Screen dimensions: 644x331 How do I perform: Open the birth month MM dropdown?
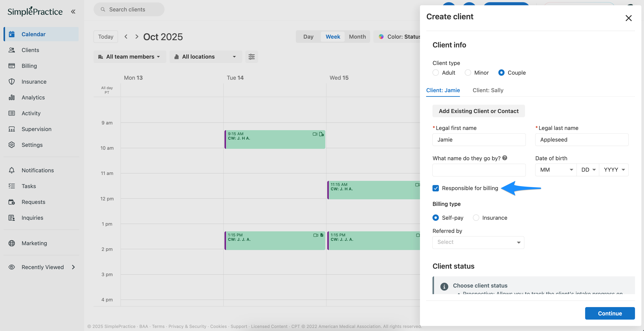click(556, 170)
